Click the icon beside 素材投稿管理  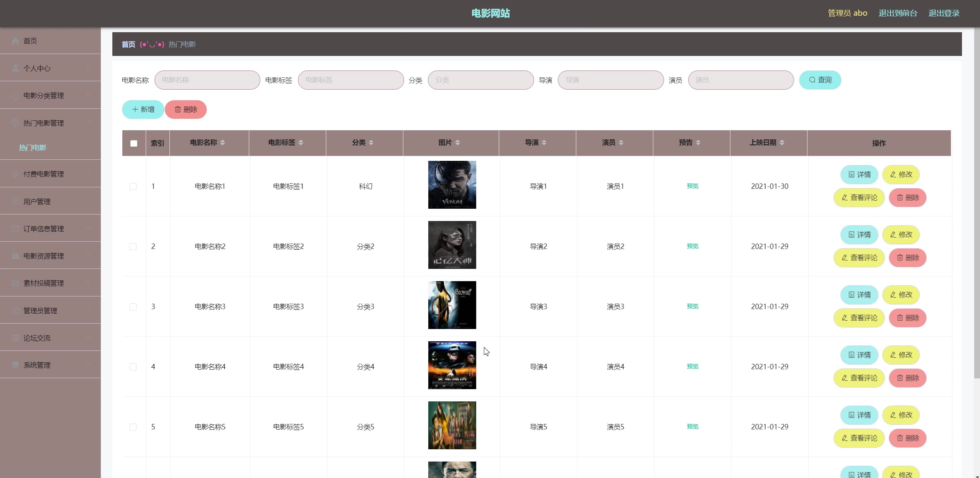coord(15,283)
